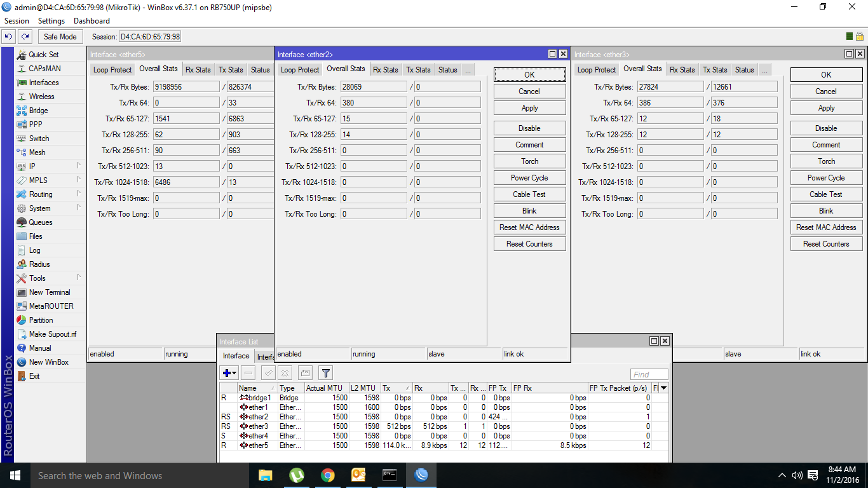868x488 pixels.
Task: Click the disable X icon in Interface List
Action: [x=286, y=373]
